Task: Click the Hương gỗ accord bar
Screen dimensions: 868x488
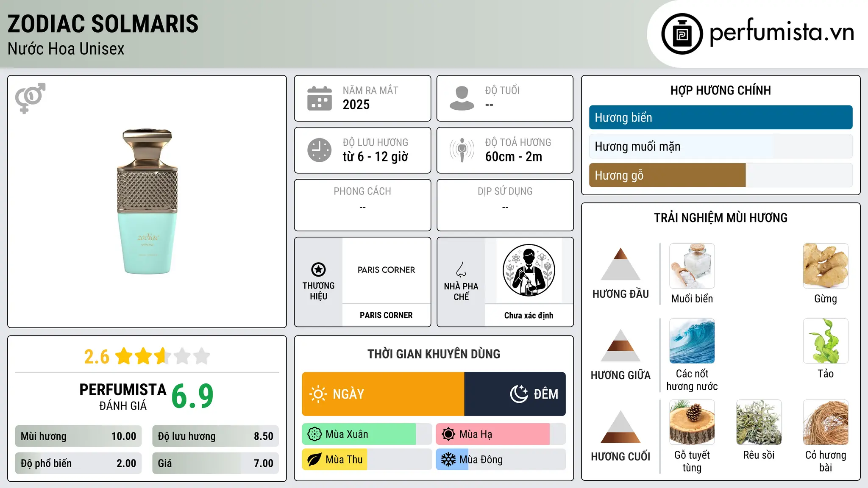Action: coord(721,175)
